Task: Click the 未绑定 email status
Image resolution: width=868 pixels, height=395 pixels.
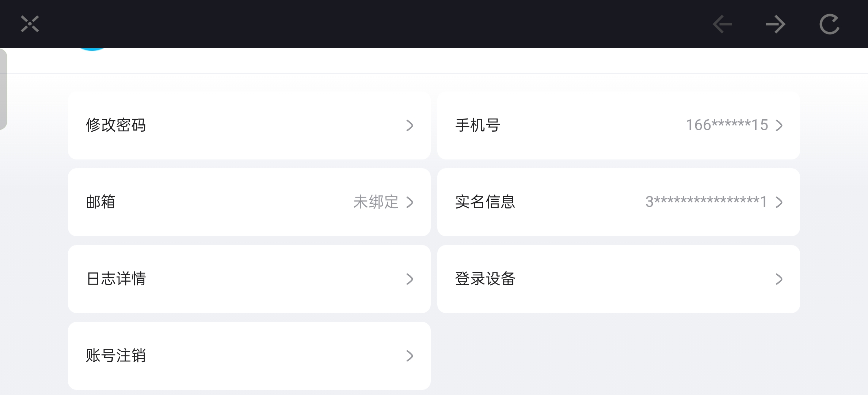Action: 376,202
